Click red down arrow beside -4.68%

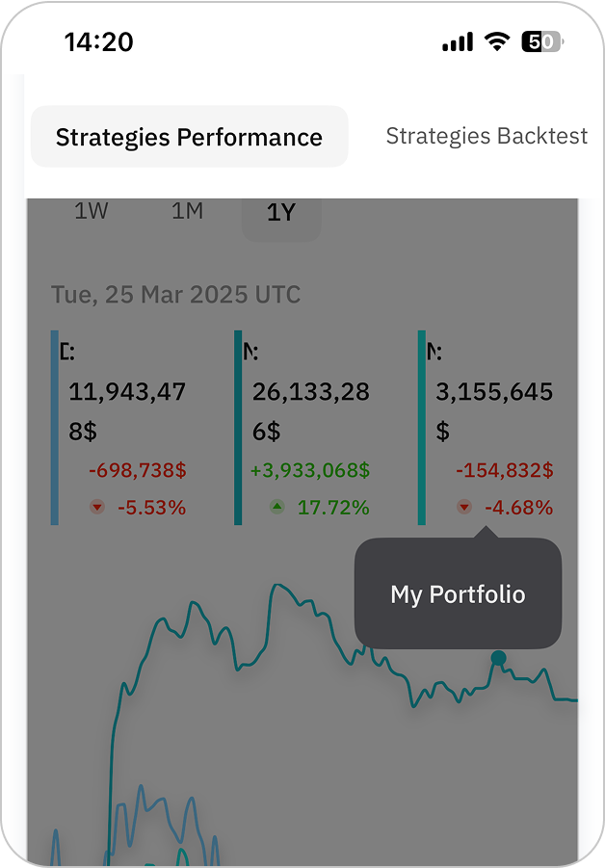464,507
